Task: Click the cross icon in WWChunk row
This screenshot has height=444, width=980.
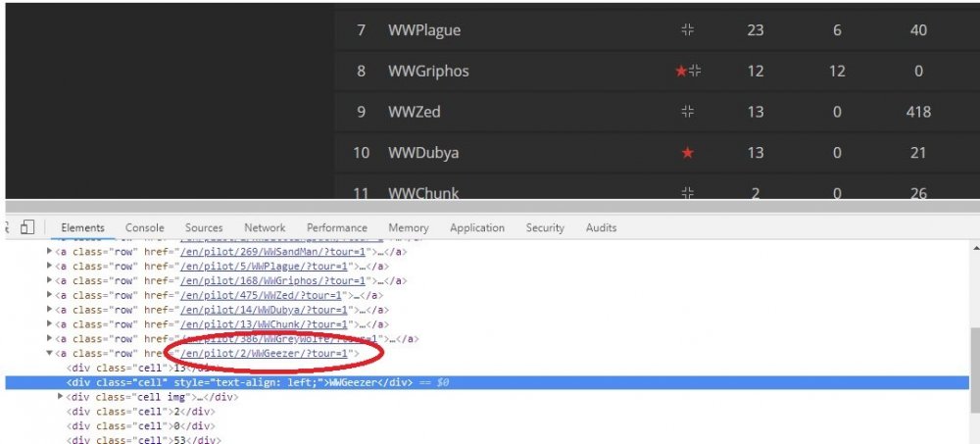Action: pos(688,193)
